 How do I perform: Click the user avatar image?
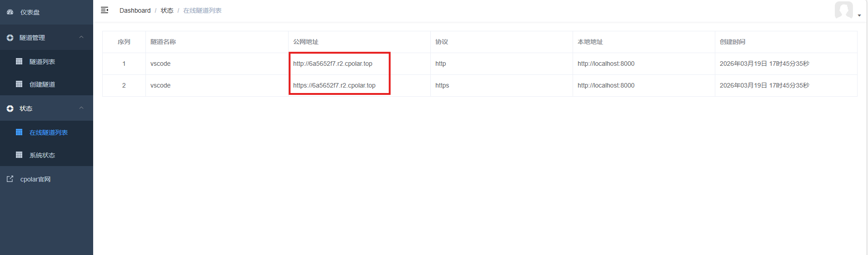point(843,10)
